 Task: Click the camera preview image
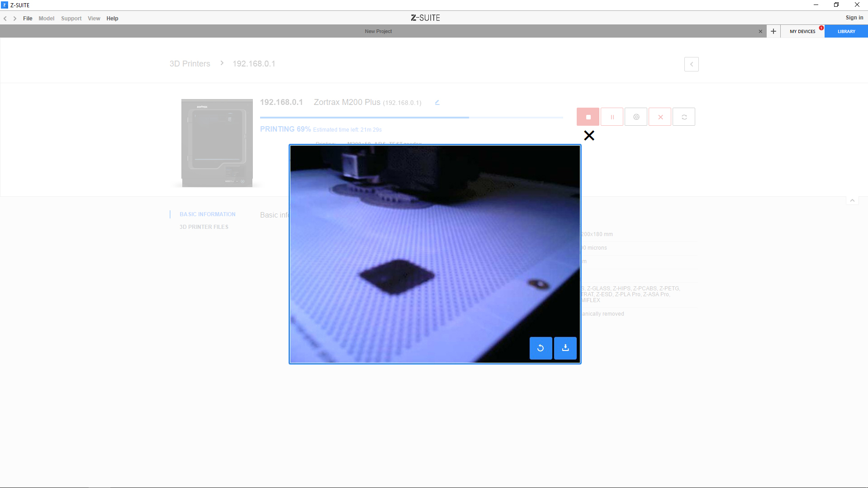click(x=435, y=254)
